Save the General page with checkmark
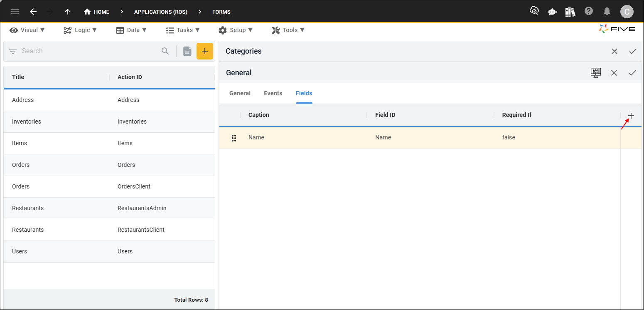The width and height of the screenshot is (644, 310). pos(632,73)
